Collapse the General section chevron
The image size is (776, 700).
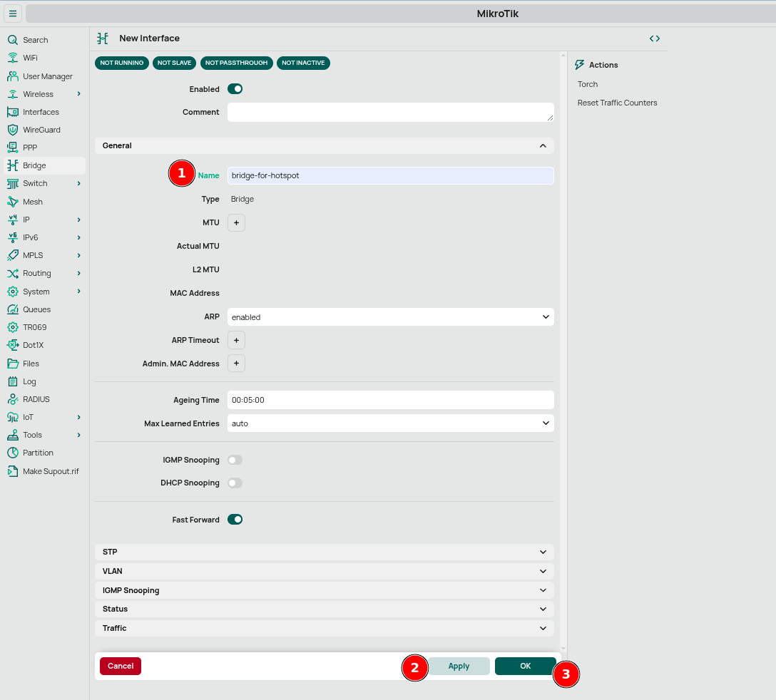(x=543, y=145)
